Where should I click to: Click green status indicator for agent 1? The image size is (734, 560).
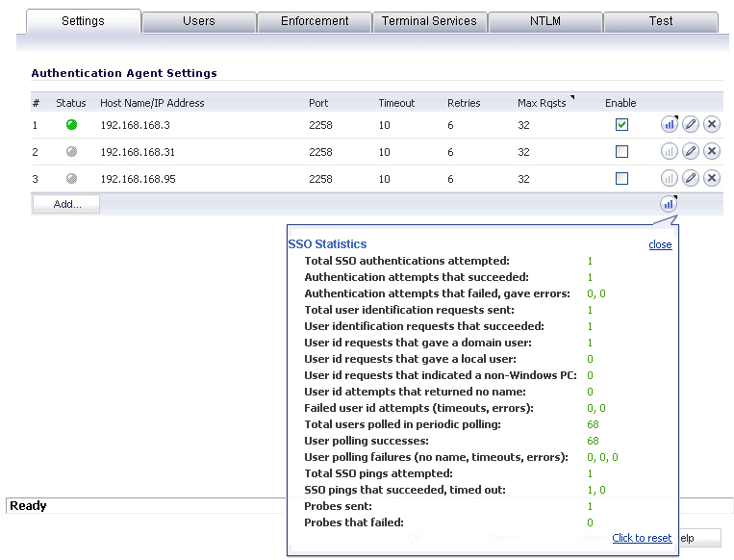pyautogui.click(x=71, y=124)
